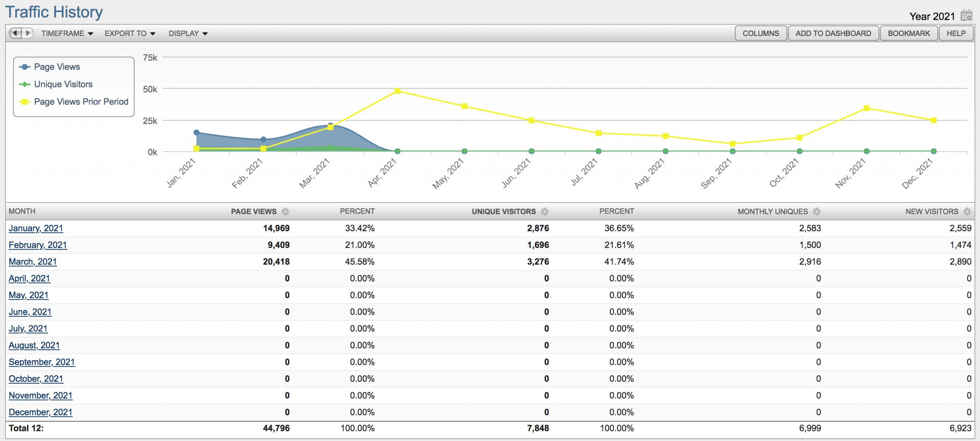Click the Year 2021 date label
980x441 pixels.
pyautogui.click(x=932, y=16)
